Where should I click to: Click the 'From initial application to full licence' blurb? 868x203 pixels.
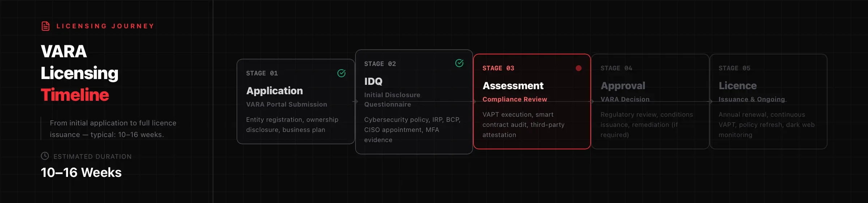tap(113, 129)
